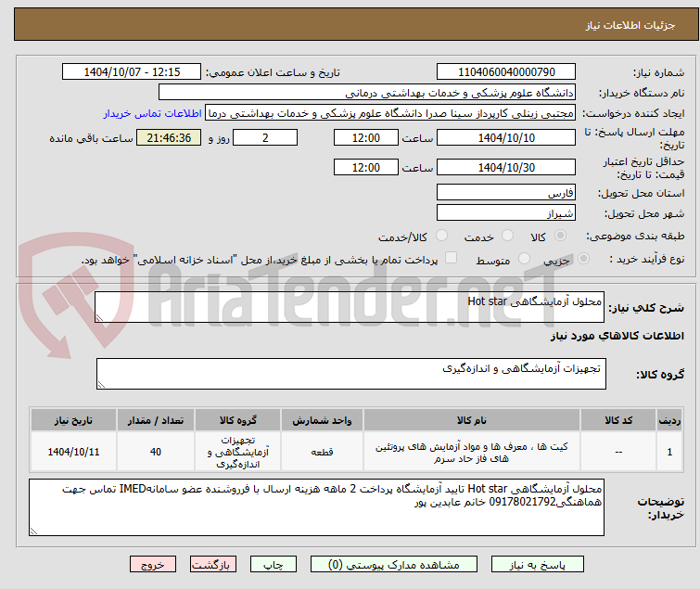The image size is (700, 589).
Task: Click the بازگشت back button
Action: tap(213, 565)
